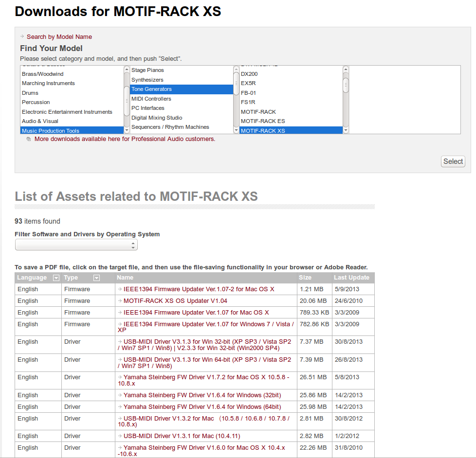The image size is (476, 458).
Task: Select MIDI Controllers subcategory
Action: point(182,99)
